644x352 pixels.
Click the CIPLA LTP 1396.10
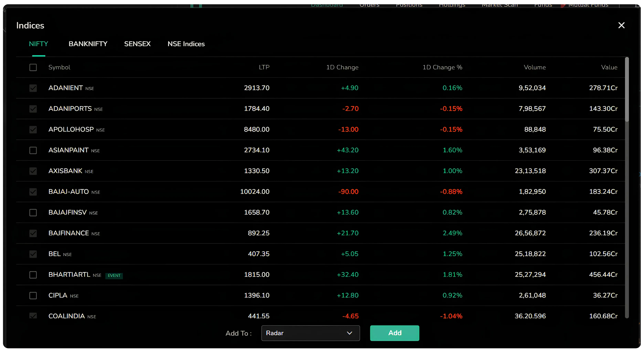[x=256, y=295]
